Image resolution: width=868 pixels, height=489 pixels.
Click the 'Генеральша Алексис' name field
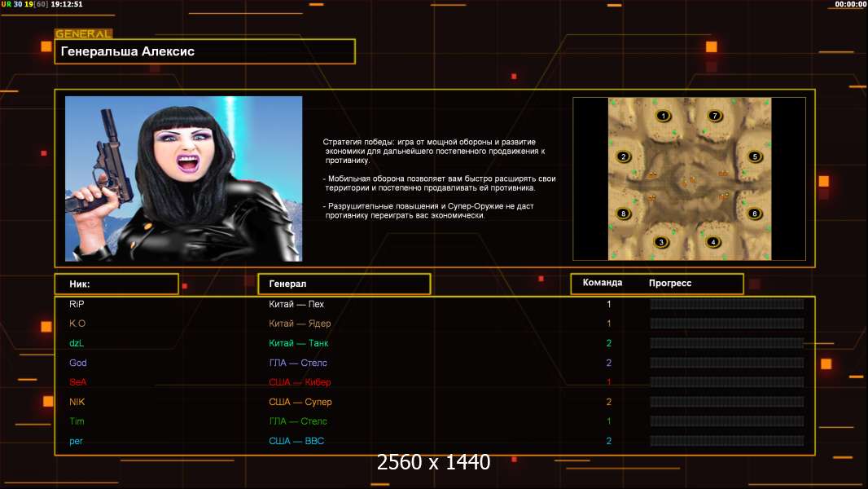pos(205,51)
